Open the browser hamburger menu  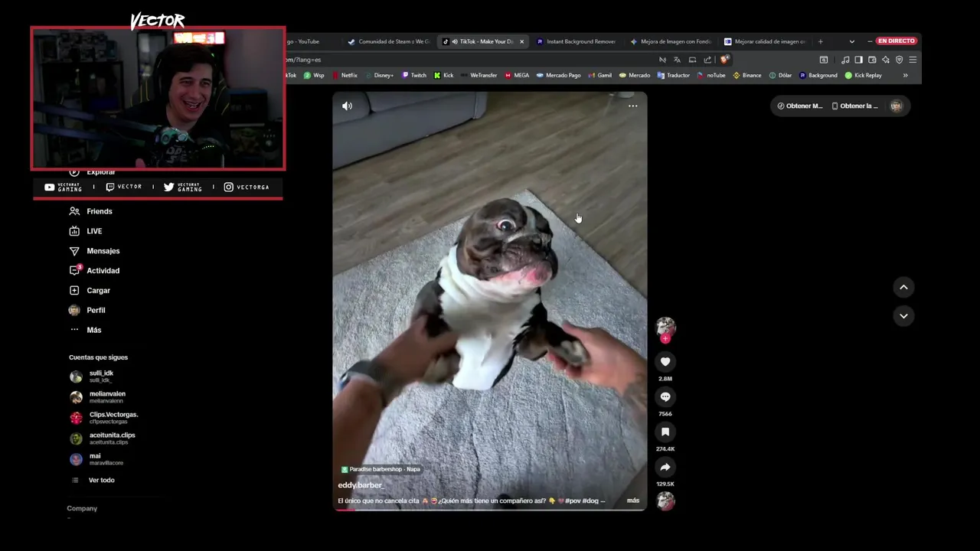click(x=913, y=60)
